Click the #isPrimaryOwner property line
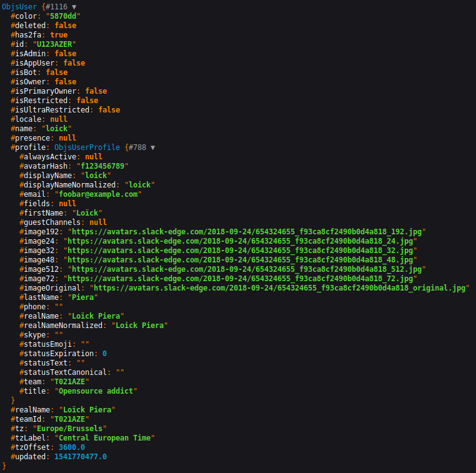The height and width of the screenshot is (473, 476). pyautogui.click(x=59, y=91)
